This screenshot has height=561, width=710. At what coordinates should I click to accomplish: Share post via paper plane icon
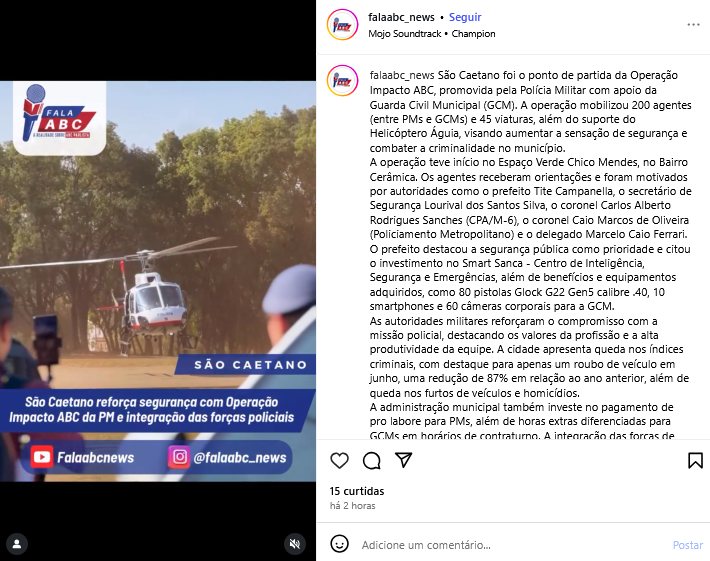click(x=403, y=460)
